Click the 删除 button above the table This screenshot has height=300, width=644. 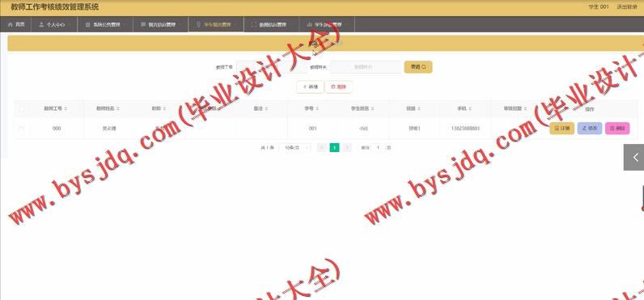[338, 87]
